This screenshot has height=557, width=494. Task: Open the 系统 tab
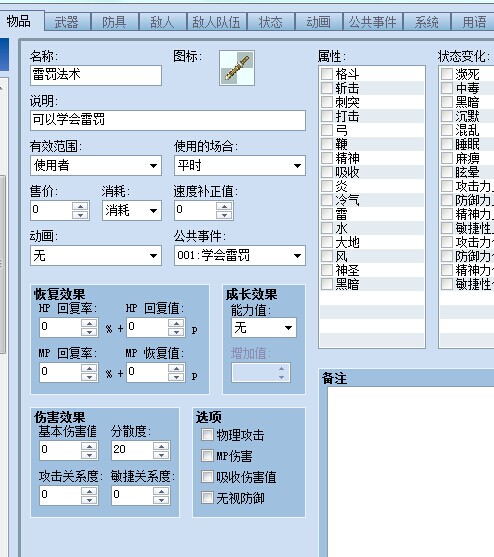(427, 22)
